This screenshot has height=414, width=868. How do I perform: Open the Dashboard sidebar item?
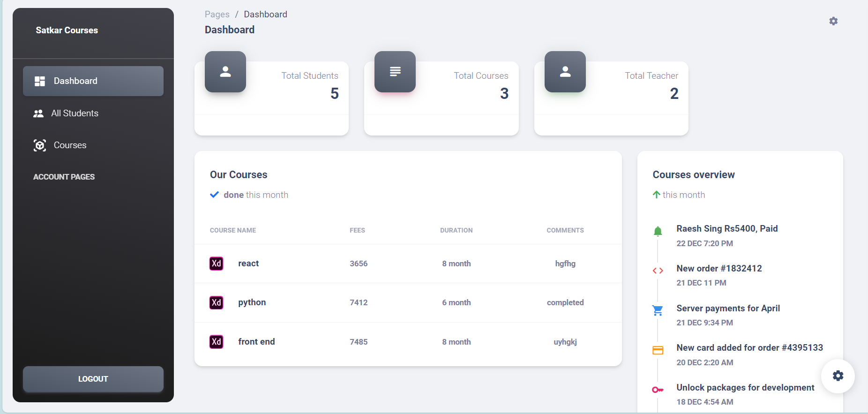point(93,81)
